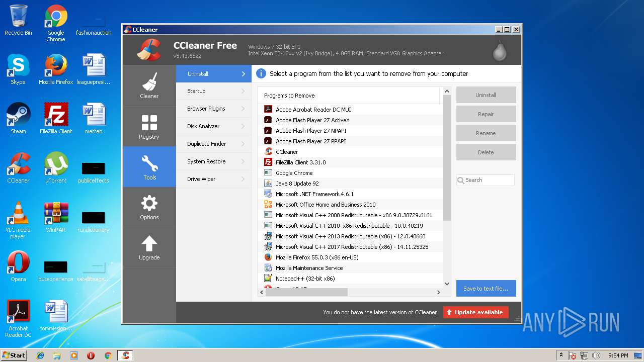Click Internet Explorer icon in taskbar
This screenshot has height=362, width=644.
[x=40, y=355]
